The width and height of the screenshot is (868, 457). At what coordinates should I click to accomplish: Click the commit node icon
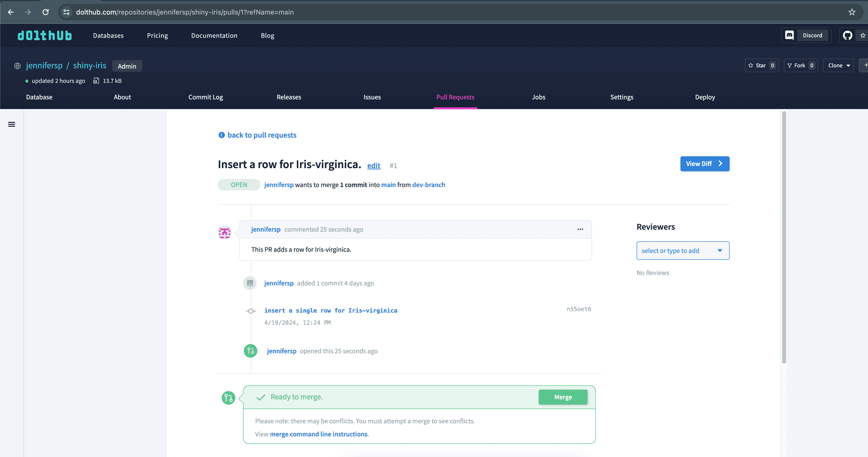(250, 311)
